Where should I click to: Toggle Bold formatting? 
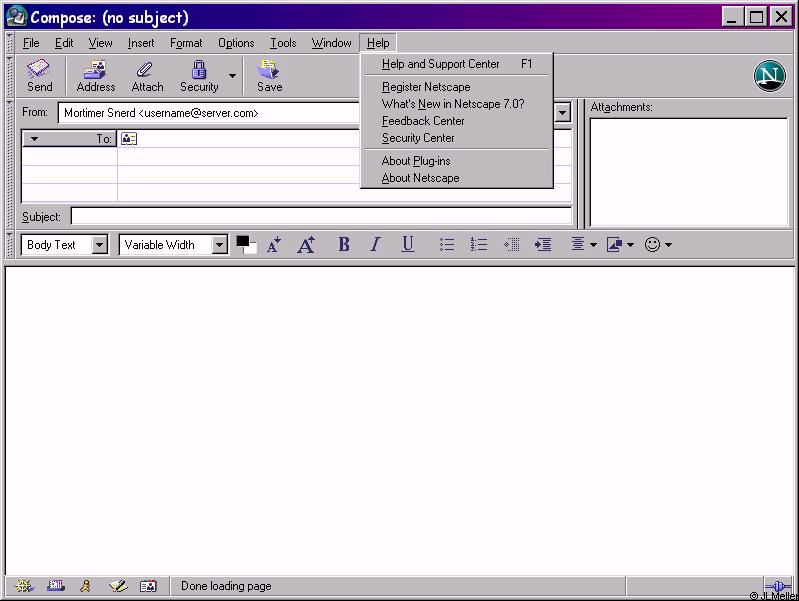[x=344, y=245]
